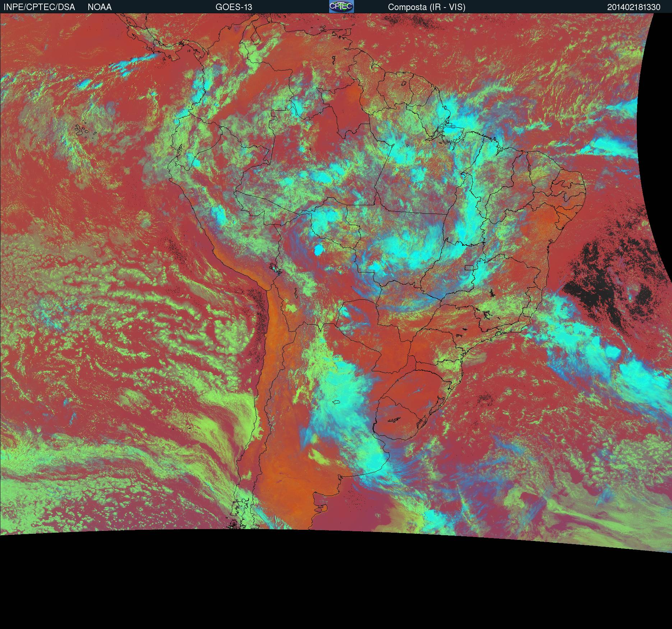
Task: Select the INPE/CPTEC/DSA header text
Action: [x=39, y=7]
